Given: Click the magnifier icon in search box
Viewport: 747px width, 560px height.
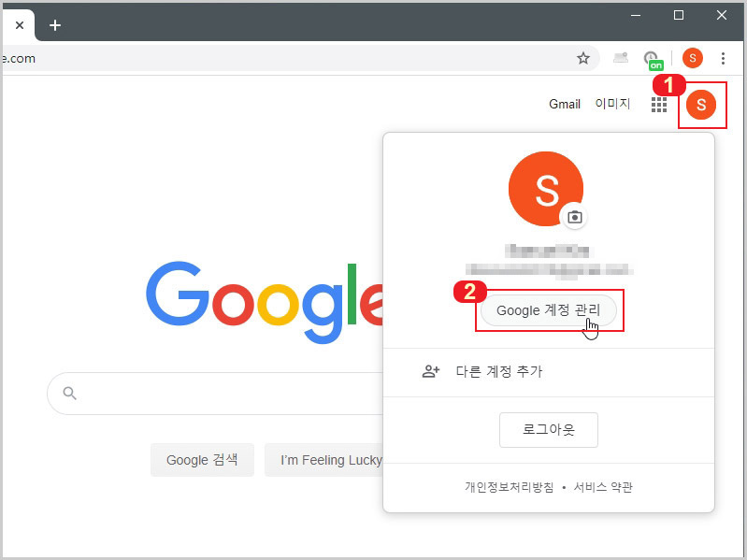Looking at the screenshot, I should pyautogui.click(x=69, y=394).
